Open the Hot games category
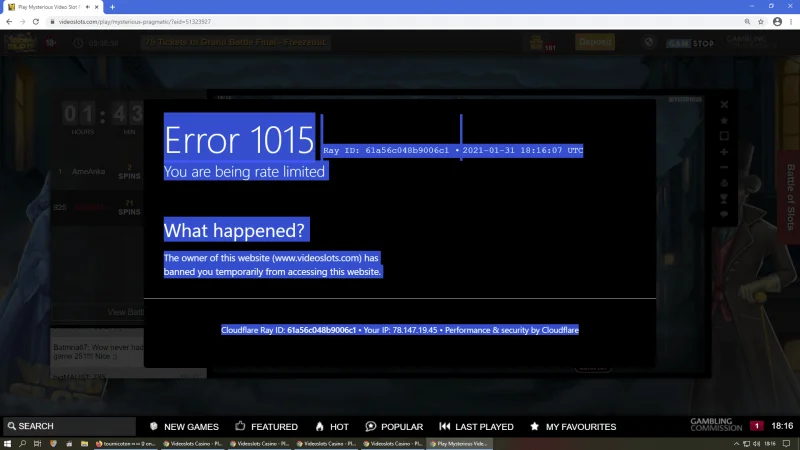This screenshot has height=450, width=800. pos(332,427)
